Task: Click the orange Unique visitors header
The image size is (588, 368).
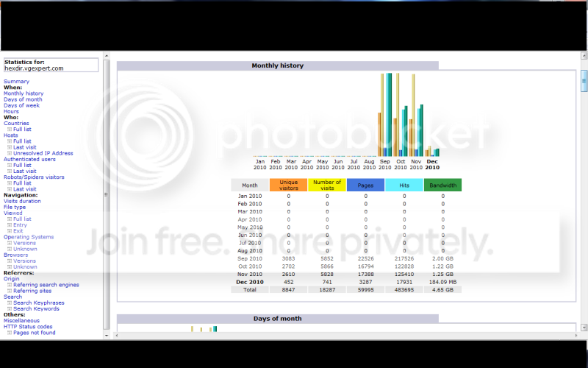Action: pos(288,185)
